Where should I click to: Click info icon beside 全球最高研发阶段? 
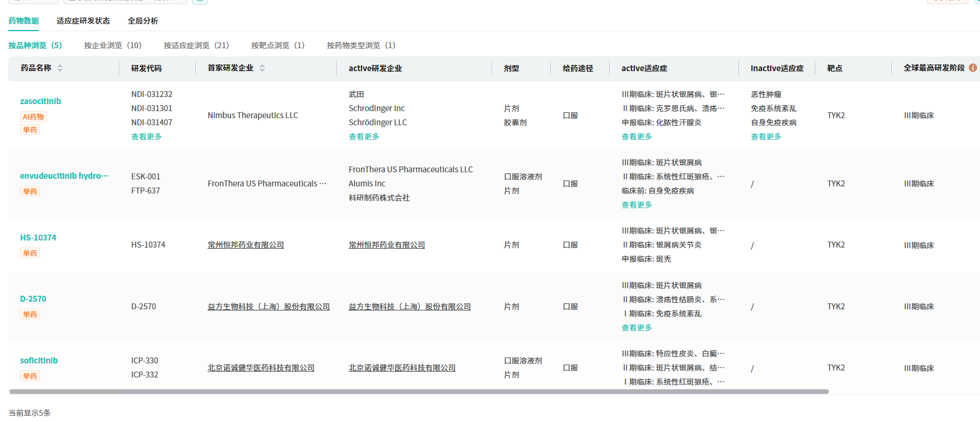972,68
